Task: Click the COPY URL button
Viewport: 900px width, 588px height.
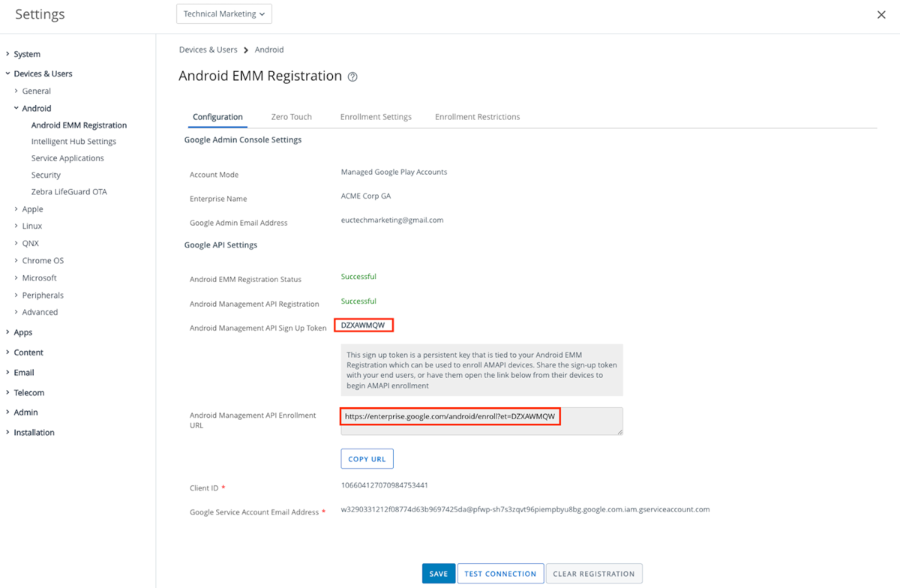Action: [x=367, y=459]
